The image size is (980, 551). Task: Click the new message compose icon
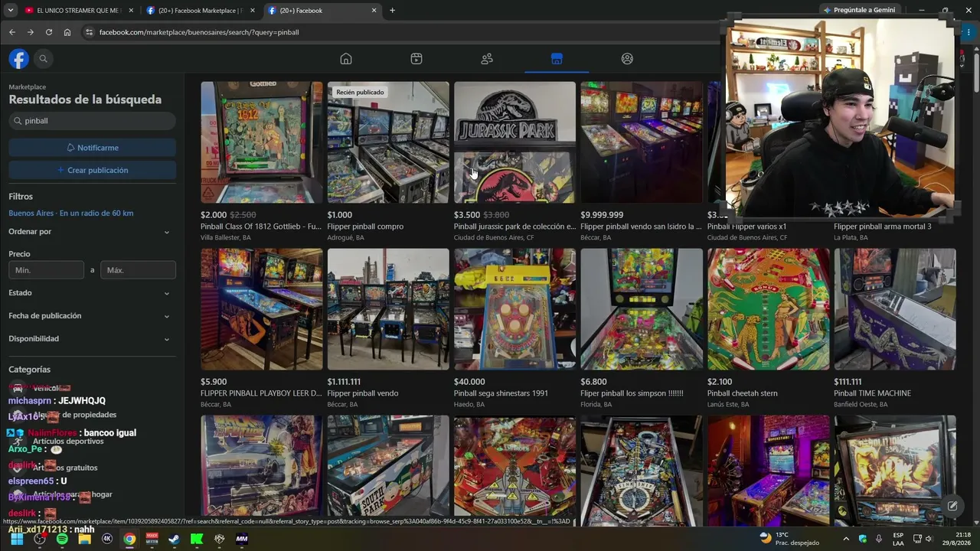click(x=952, y=506)
